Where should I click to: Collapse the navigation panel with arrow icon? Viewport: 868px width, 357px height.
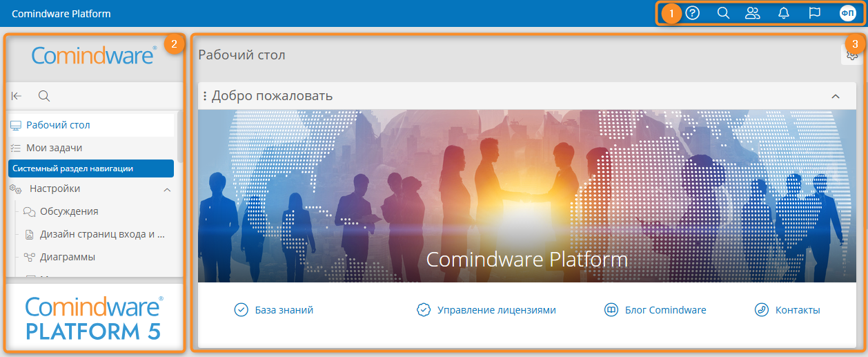[17, 96]
